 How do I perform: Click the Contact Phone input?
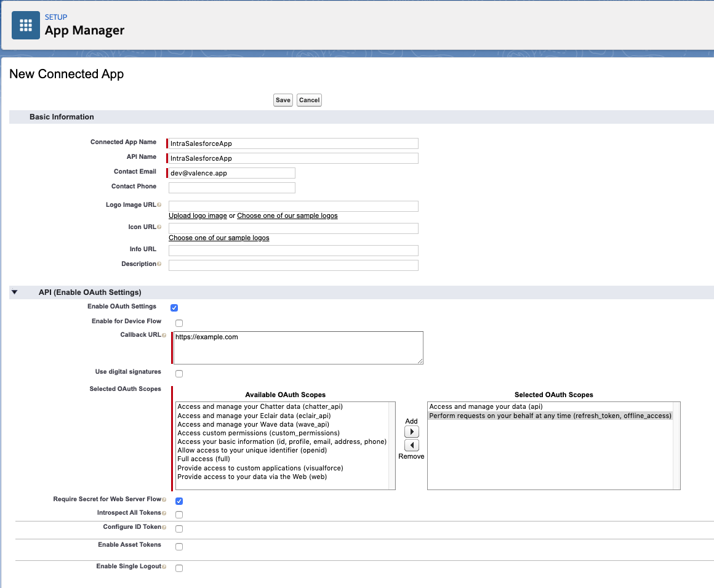pos(232,188)
